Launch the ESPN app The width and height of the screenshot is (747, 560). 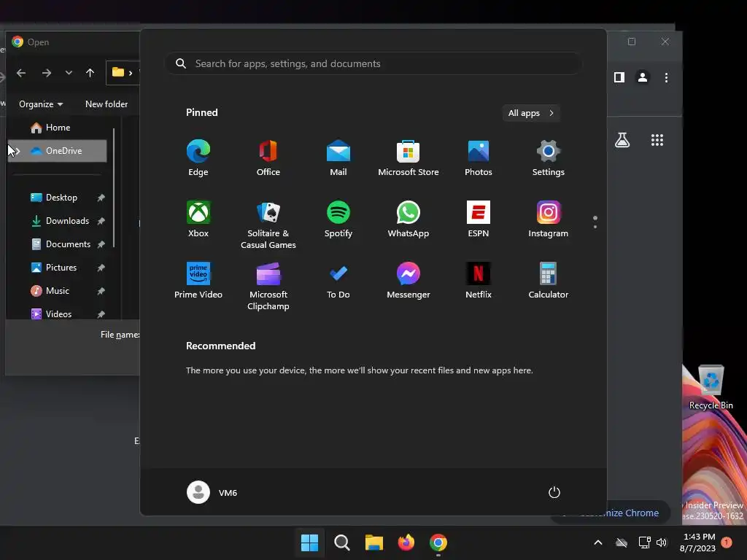[x=479, y=219]
